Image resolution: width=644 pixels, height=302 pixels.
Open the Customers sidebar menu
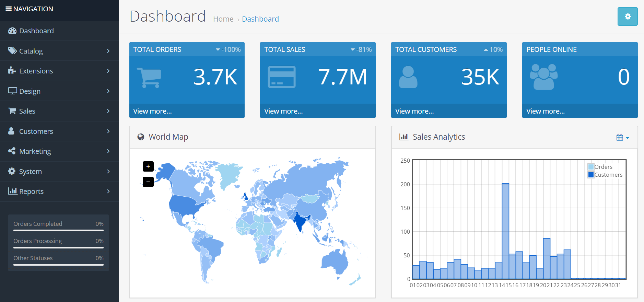coord(59,131)
